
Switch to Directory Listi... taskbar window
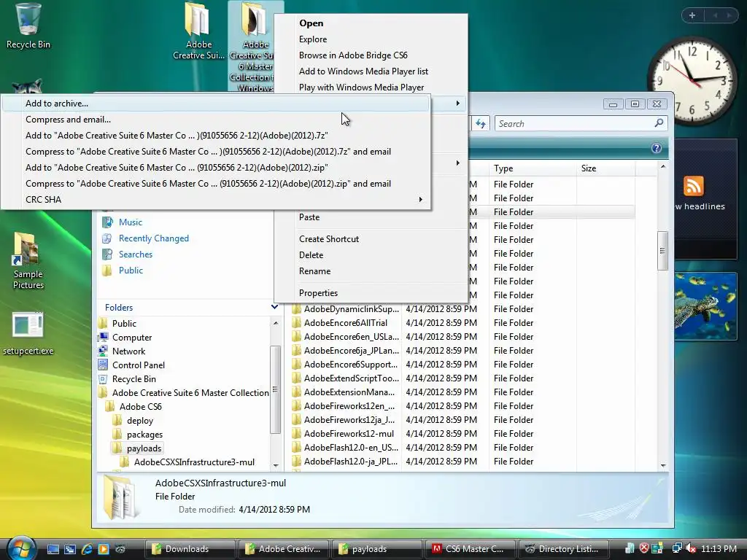pos(562,549)
